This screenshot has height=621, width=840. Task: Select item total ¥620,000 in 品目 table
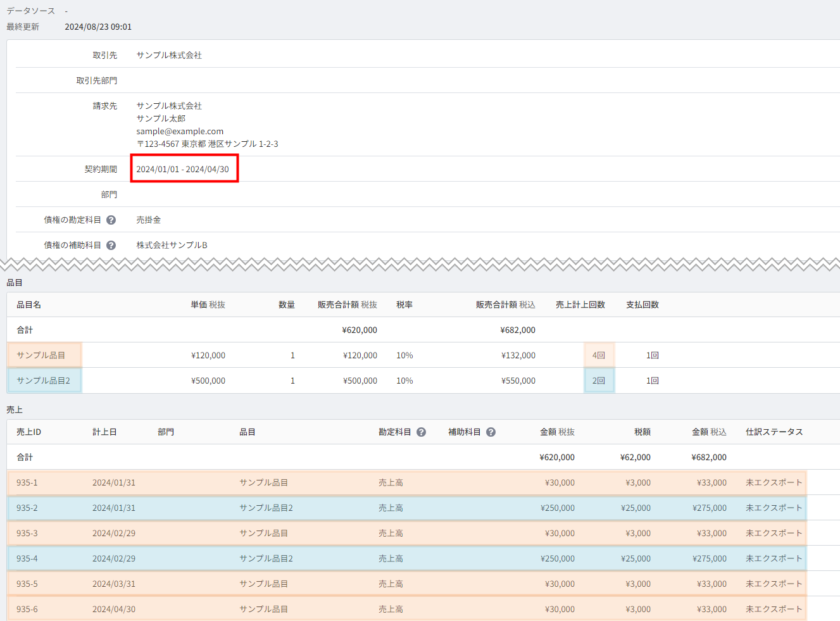[x=360, y=330]
